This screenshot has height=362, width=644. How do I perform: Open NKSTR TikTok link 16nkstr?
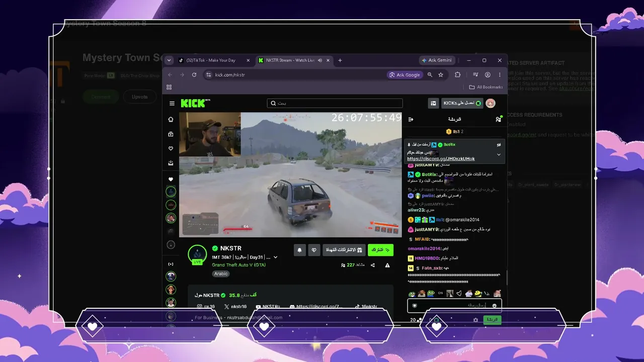click(366, 307)
